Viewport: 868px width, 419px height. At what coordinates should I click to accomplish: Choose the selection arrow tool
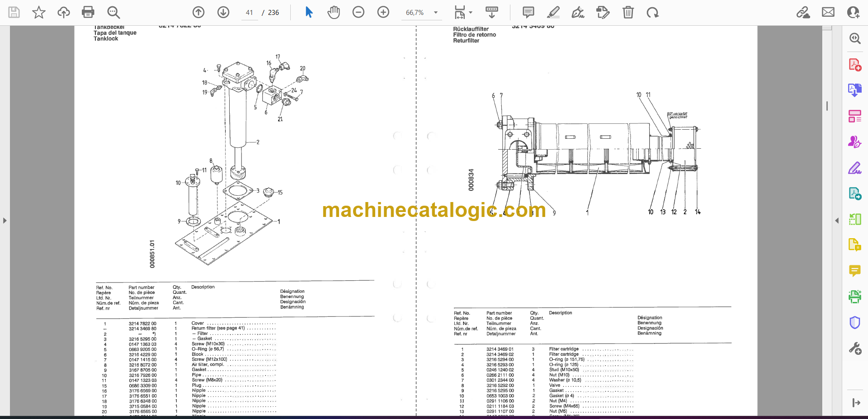pos(309,12)
